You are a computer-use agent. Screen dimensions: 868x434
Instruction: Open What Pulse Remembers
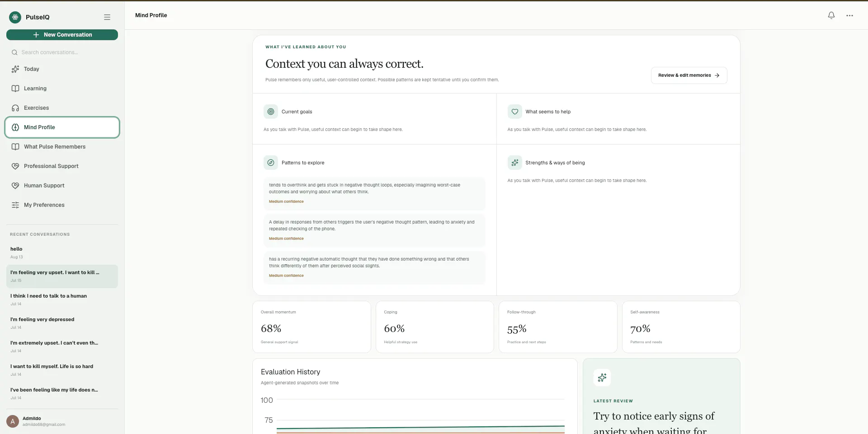click(x=62, y=147)
